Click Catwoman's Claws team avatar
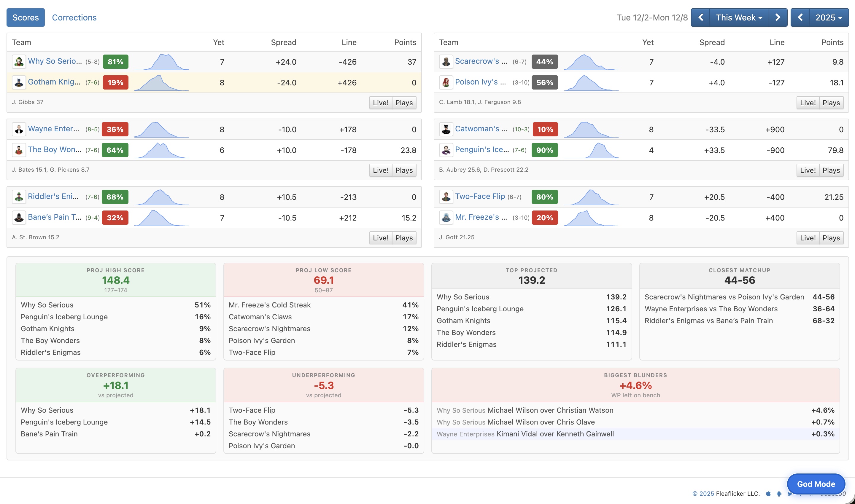855x504 pixels. point(446,129)
